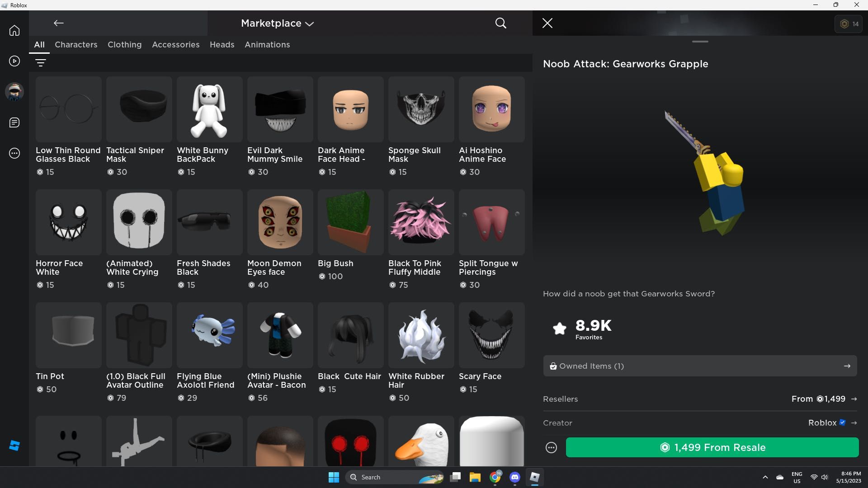Close the item details panel with the X
The width and height of the screenshot is (868, 488).
[547, 23]
